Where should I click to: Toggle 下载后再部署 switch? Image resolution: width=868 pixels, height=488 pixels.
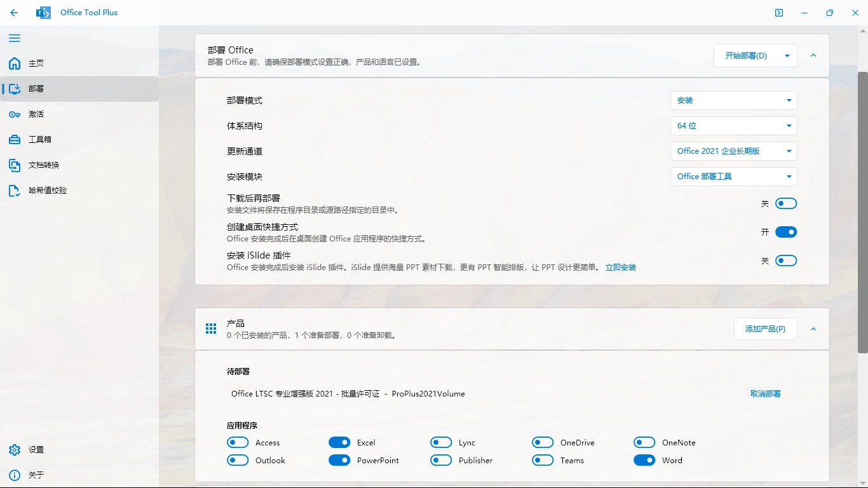(786, 203)
